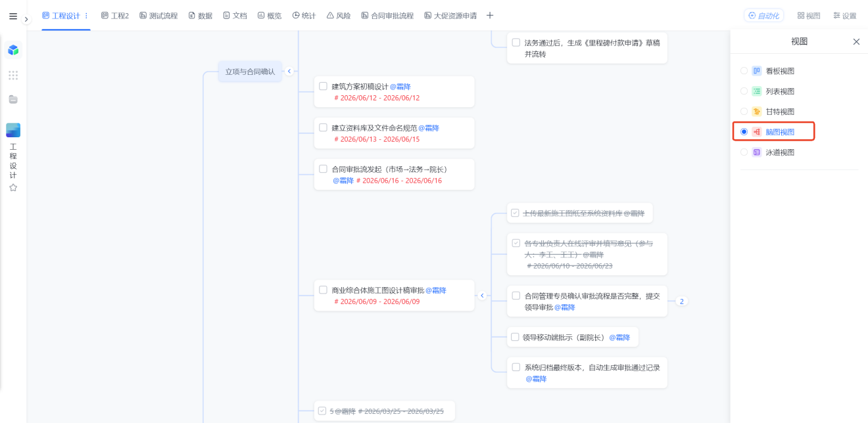
Task: Click the date 2026/06/09 - 2026/06/09
Action: (377, 301)
